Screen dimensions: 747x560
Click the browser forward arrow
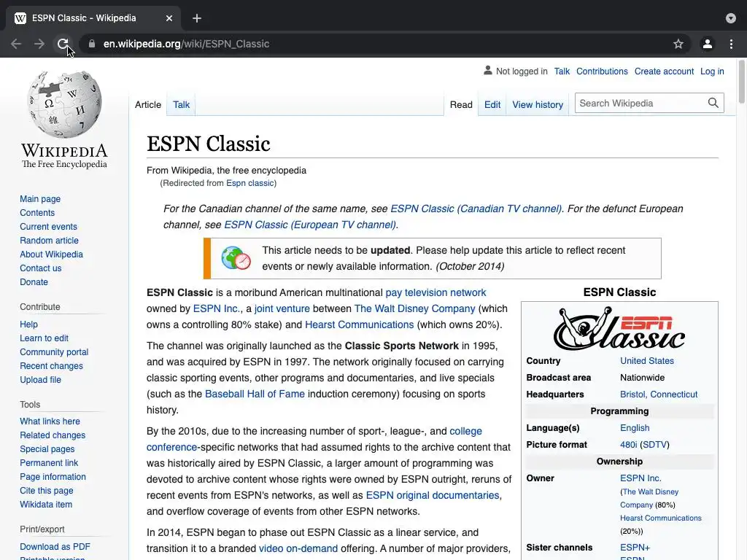39,44
